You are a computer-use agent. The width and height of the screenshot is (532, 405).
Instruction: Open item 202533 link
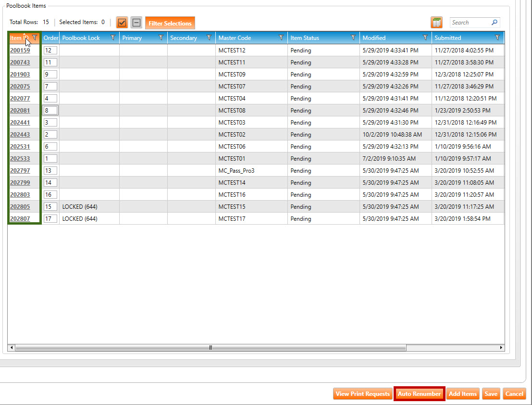(20, 158)
